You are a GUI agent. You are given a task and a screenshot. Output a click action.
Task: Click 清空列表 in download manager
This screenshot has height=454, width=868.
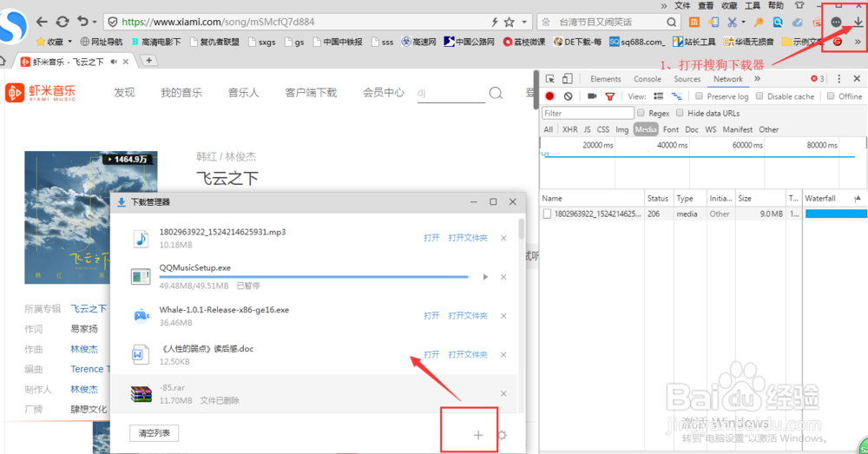click(154, 433)
